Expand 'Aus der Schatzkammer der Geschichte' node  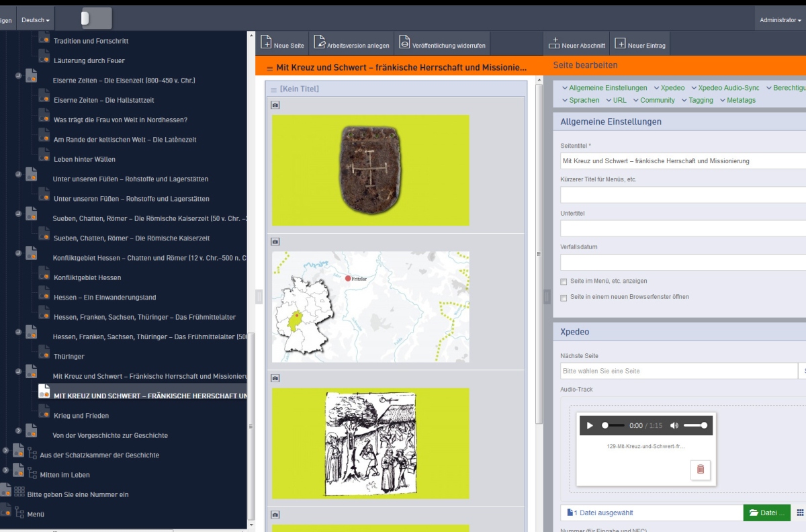coord(5,451)
